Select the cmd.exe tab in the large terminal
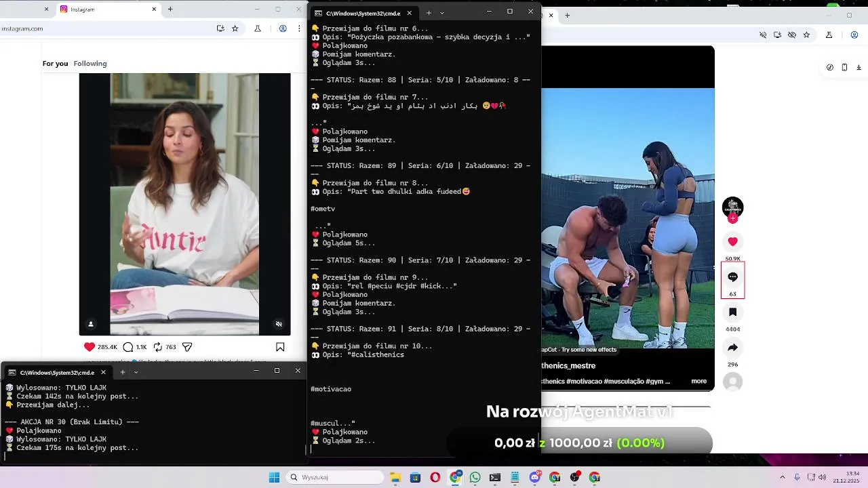 tap(363, 13)
